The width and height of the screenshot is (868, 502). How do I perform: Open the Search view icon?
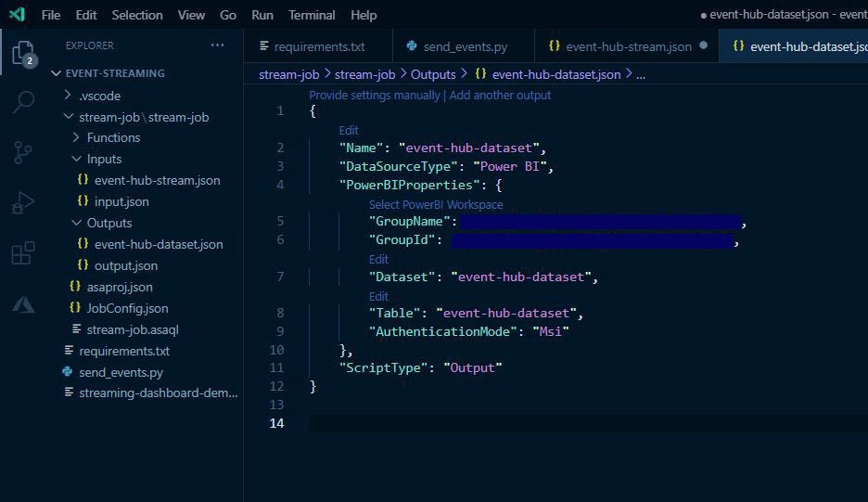[x=22, y=102]
